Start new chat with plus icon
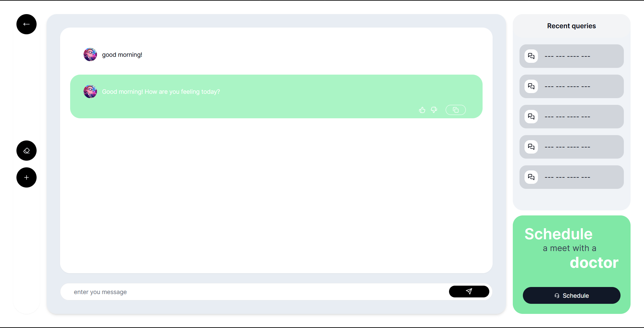This screenshot has height=328, width=644. (27, 177)
